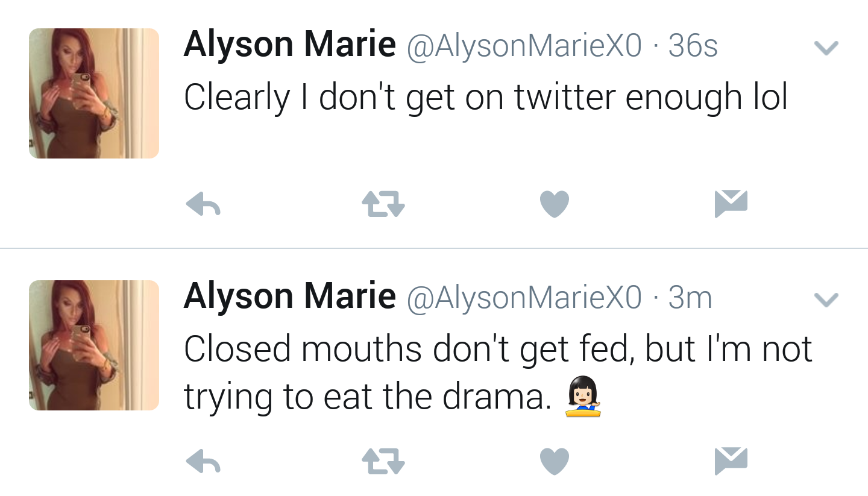Tap the @AlysonMarieX0 handle on the 3m tweet
The image size is (868, 496).
[x=524, y=297]
